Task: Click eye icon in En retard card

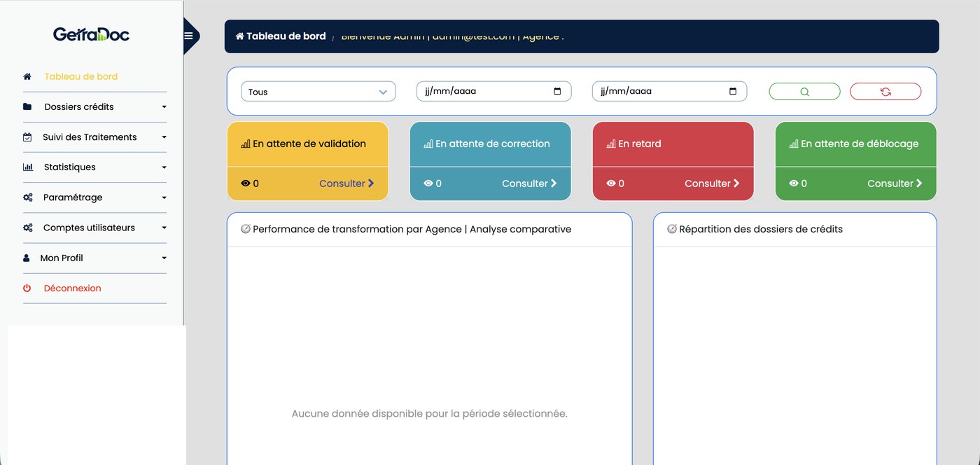Action: [x=611, y=183]
